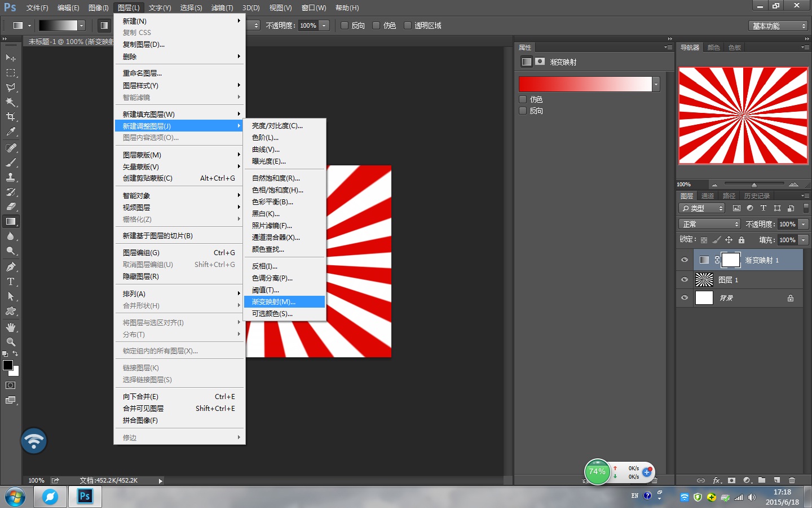Hide the 渐变映射 1 layer
The height and width of the screenshot is (508, 812).
point(685,260)
